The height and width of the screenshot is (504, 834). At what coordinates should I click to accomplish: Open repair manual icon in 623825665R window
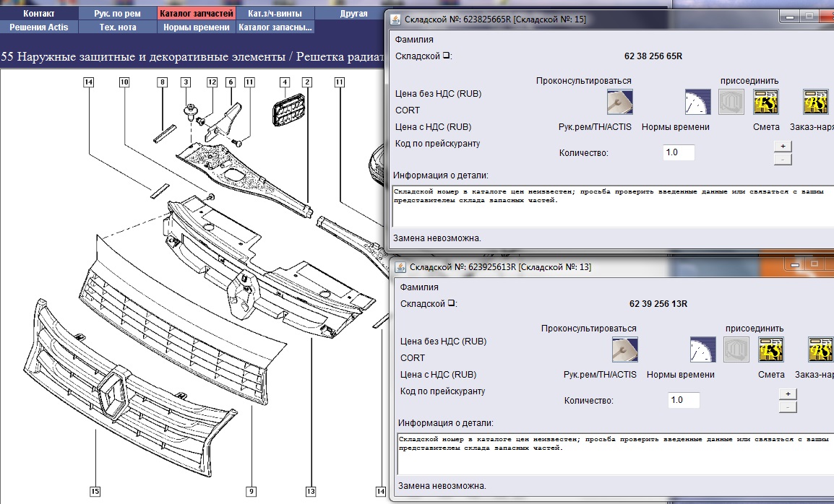pyautogui.click(x=620, y=103)
